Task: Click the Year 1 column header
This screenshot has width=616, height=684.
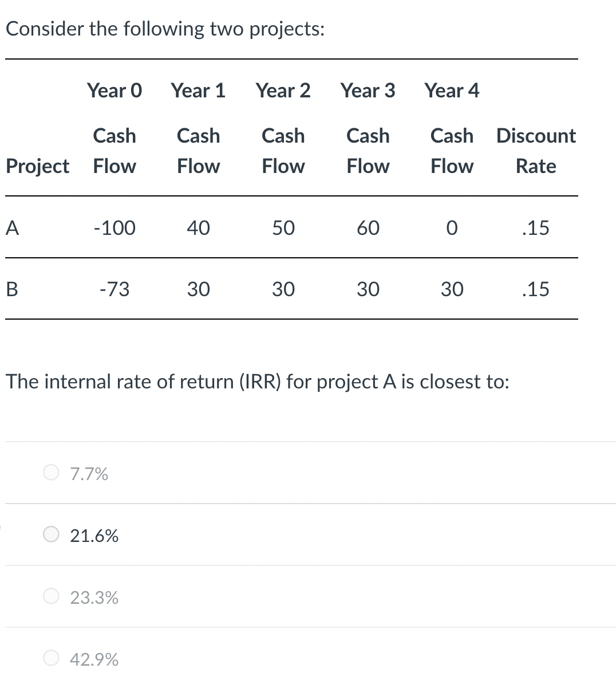Action: pos(199,91)
